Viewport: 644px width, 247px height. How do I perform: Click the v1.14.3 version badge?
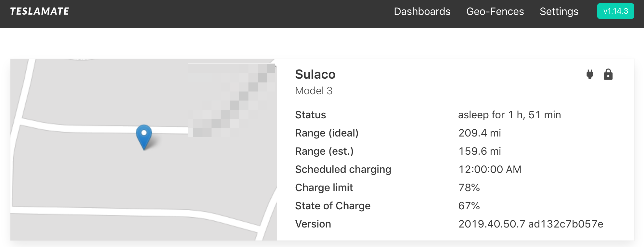tap(615, 11)
